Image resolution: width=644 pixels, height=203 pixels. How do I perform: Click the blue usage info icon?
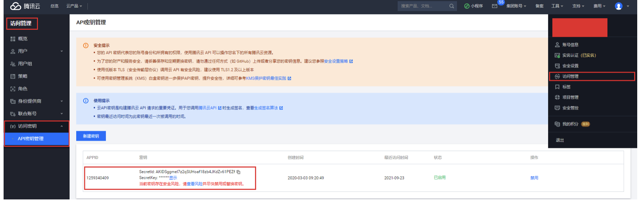point(85,101)
